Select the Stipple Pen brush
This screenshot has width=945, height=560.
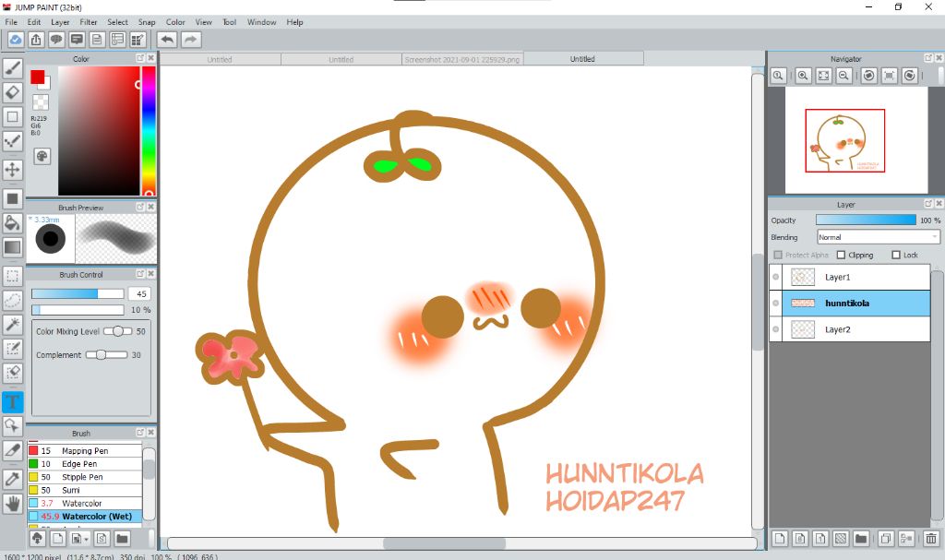[84, 477]
